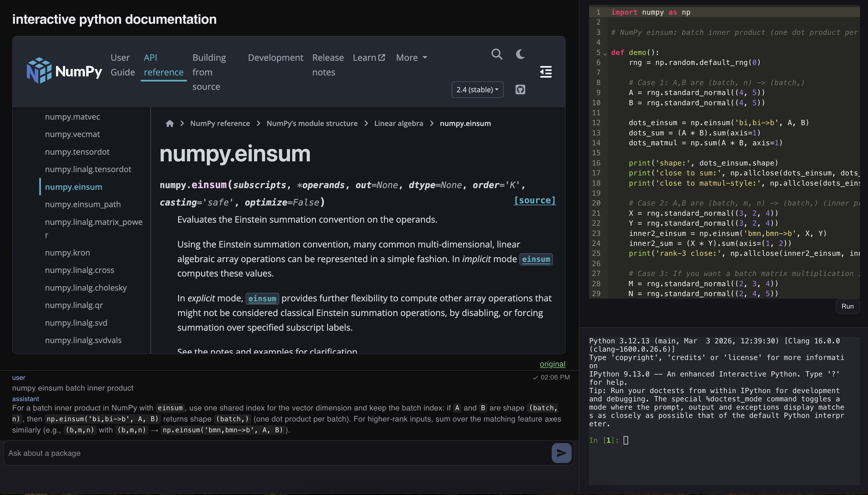Select the API reference nav item
The image size is (868, 495).
tap(164, 65)
